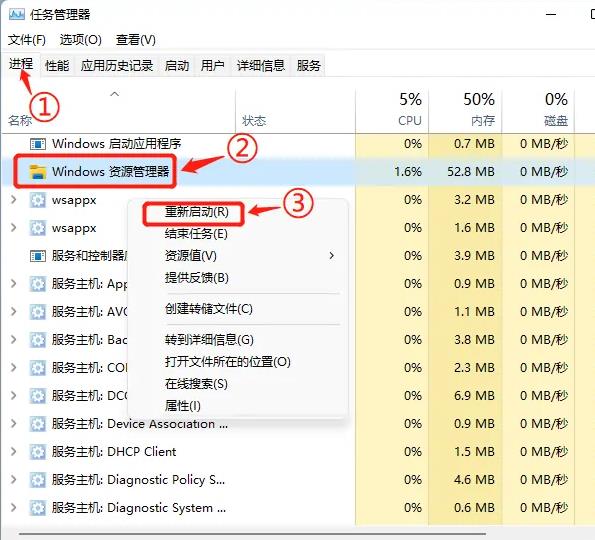Choose 属性(I) from context menu
Screen dimensions: 595x540
[x=183, y=406]
